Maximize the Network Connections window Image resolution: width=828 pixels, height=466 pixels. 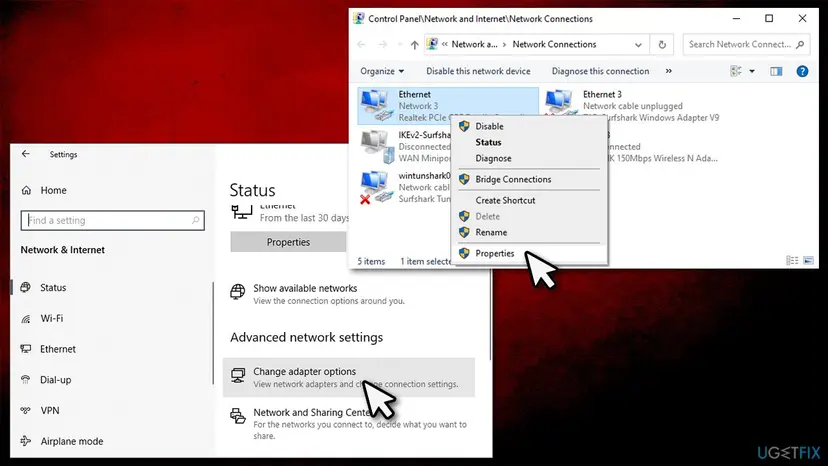(x=769, y=18)
